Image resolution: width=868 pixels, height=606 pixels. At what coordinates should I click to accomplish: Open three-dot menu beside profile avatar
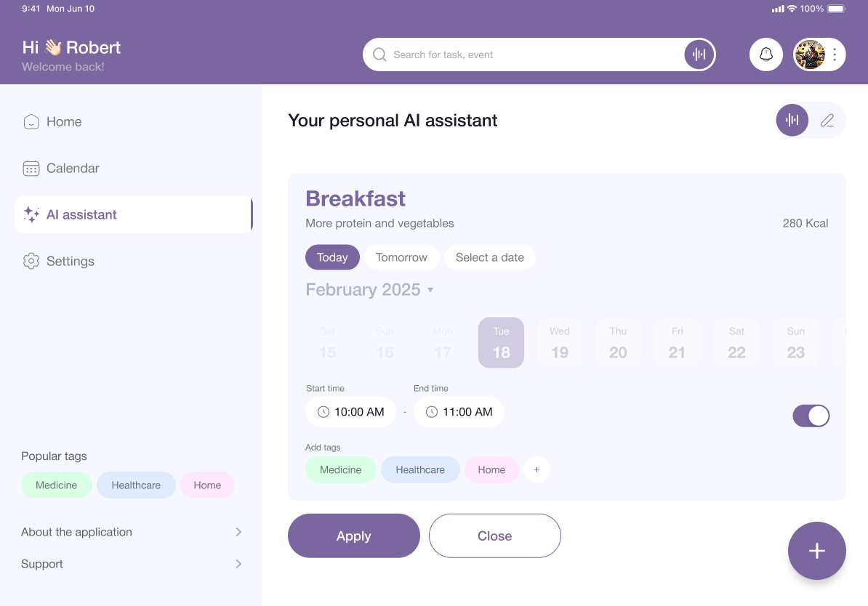pyautogui.click(x=835, y=54)
